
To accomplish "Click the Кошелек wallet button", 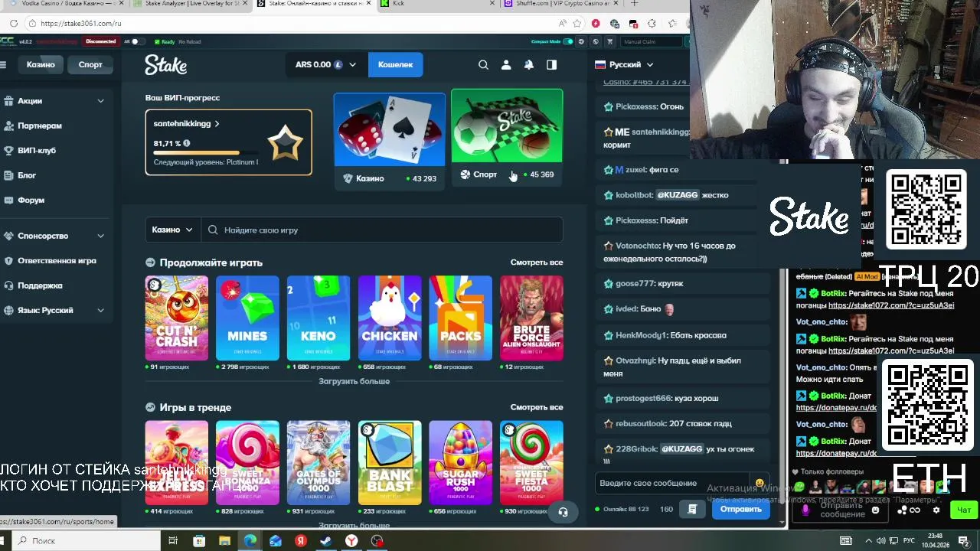I will pyautogui.click(x=395, y=65).
